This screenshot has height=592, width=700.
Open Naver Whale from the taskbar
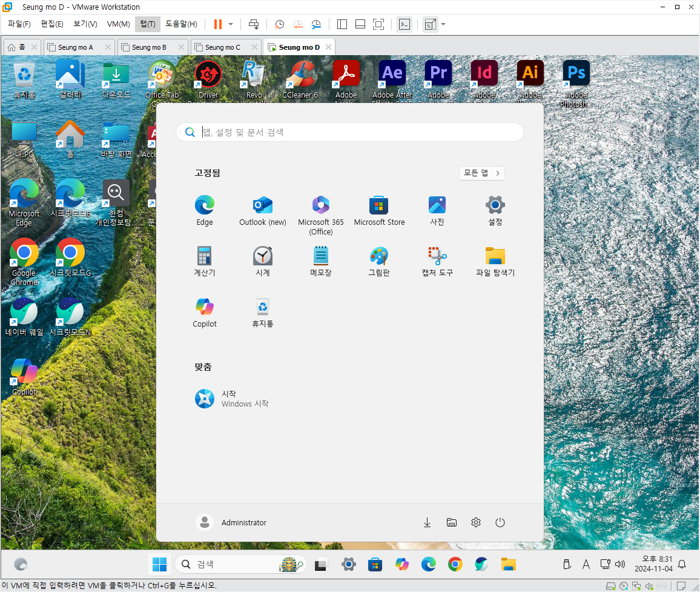(x=481, y=564)
